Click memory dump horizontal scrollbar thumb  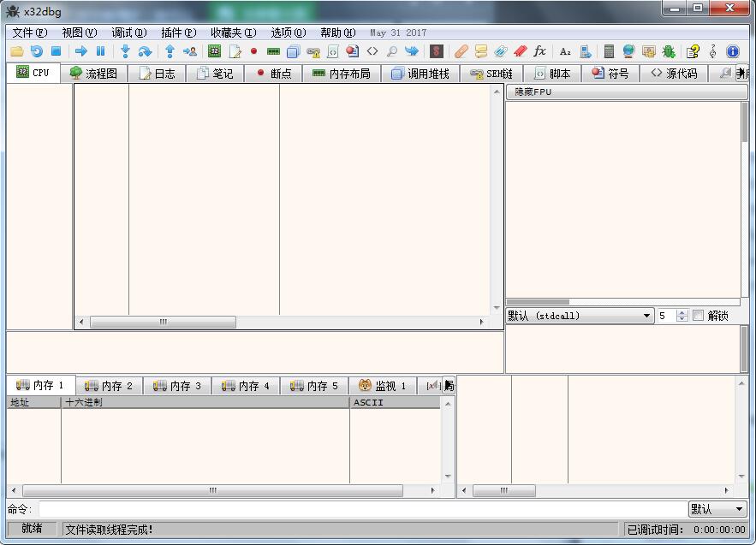point(212,490)
